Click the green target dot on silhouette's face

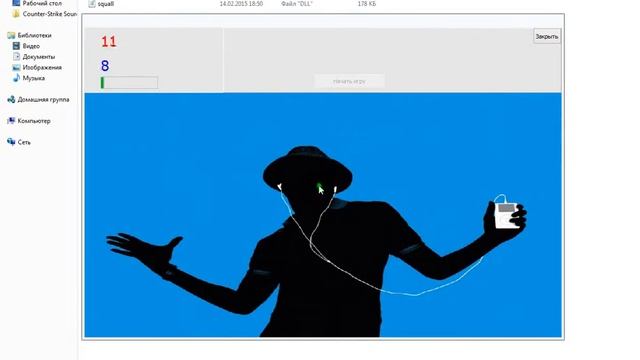[319, 186]
